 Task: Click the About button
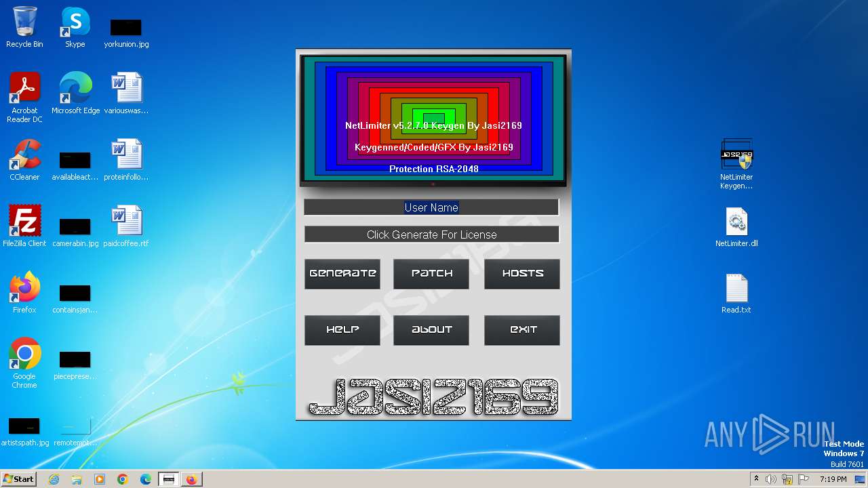[431, 330]
